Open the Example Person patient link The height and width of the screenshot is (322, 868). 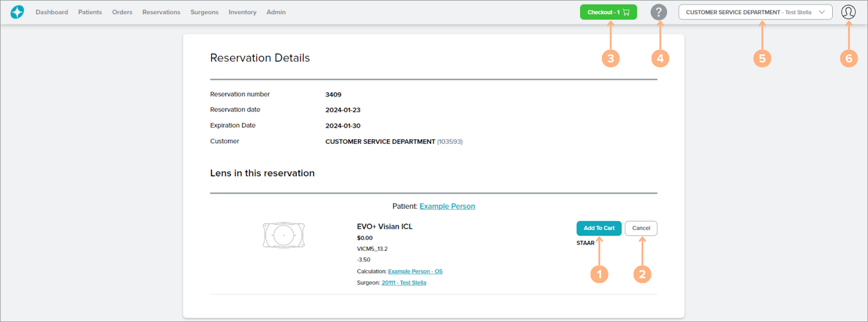pyautogui.click(x=447, y=207)
